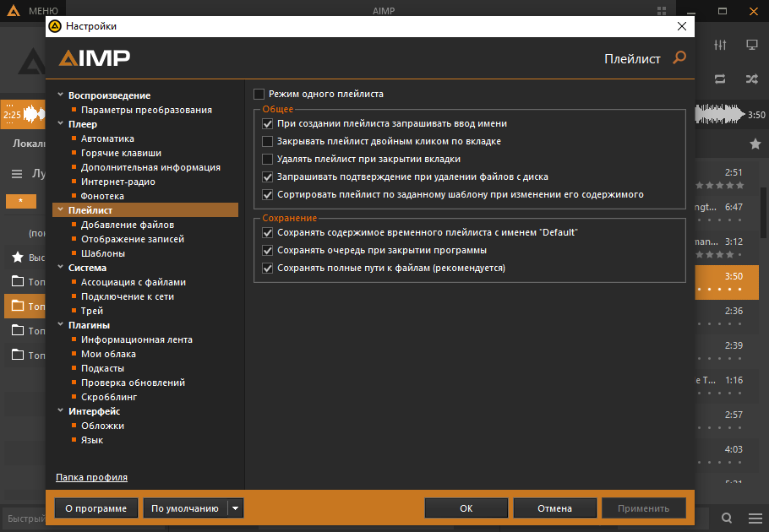
Task: Select Параметры преобразования settings page
Action: 146,110
